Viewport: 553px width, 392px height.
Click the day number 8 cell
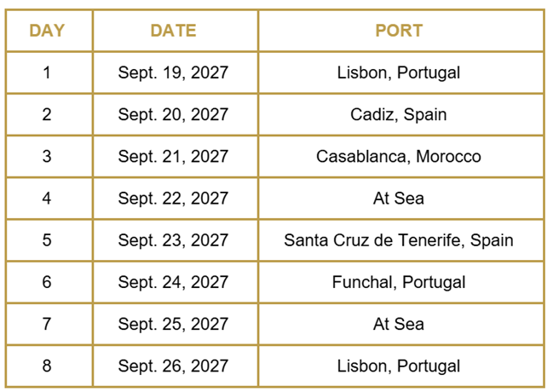click(x=47, y=366)
